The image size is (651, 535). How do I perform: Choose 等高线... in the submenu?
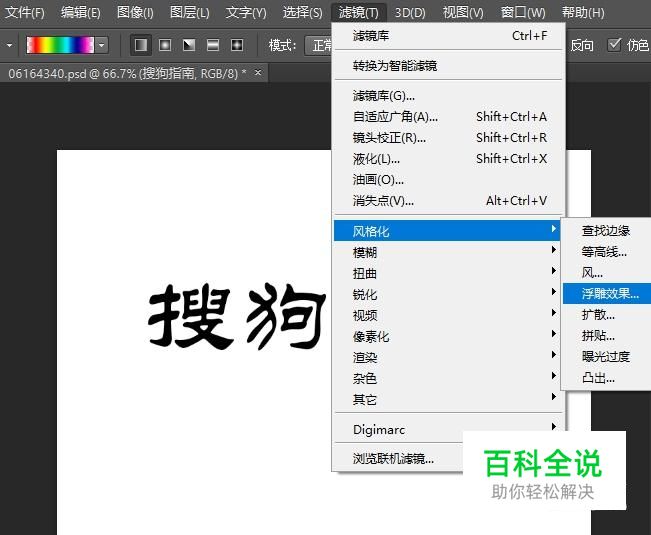coord(607,252)
